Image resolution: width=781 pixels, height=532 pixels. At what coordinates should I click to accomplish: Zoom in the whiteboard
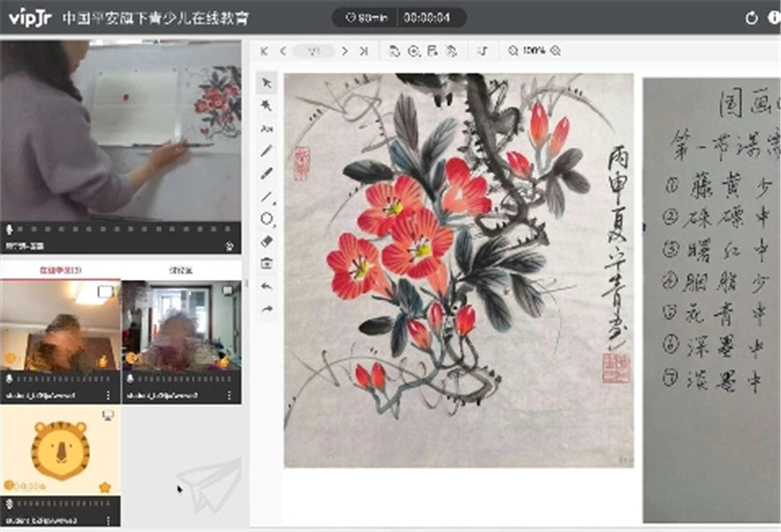tap(556, 50)
